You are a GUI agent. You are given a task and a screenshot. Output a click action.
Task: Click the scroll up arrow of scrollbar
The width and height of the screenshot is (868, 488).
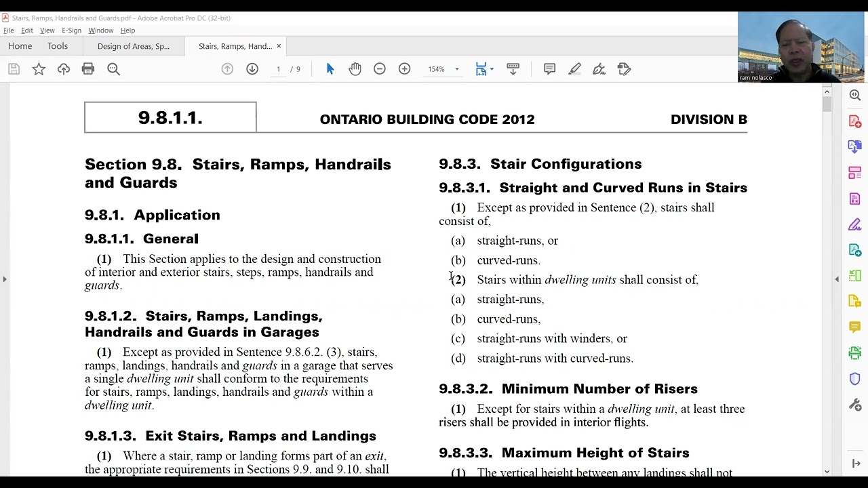(x=827, y=91)
